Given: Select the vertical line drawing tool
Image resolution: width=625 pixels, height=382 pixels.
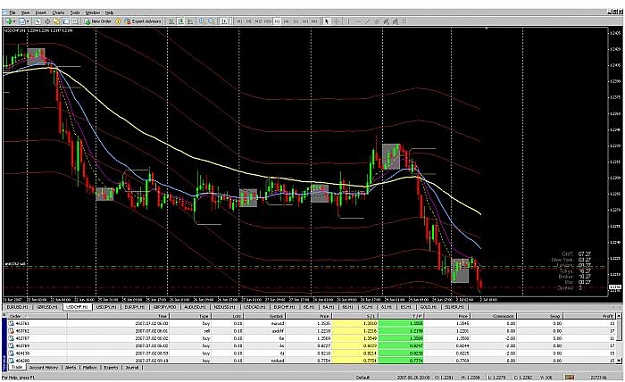Looking at the screenshot, I should 348,21.
